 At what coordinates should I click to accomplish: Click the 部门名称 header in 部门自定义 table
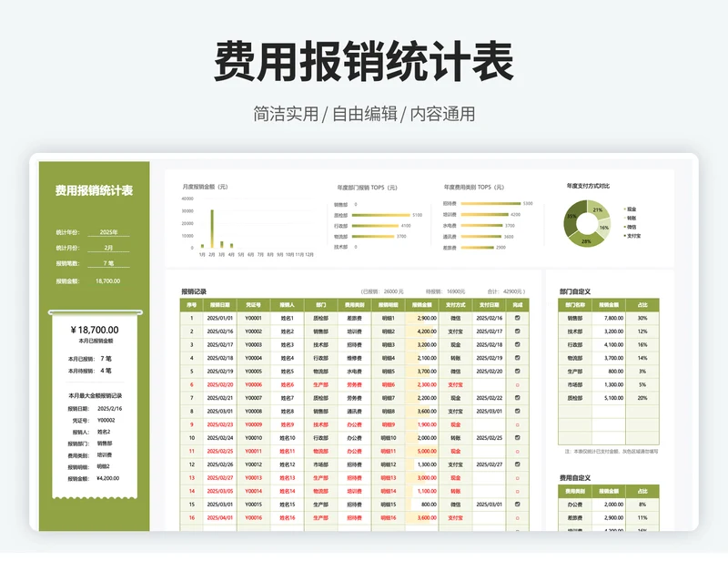click(x=575, y=305)
